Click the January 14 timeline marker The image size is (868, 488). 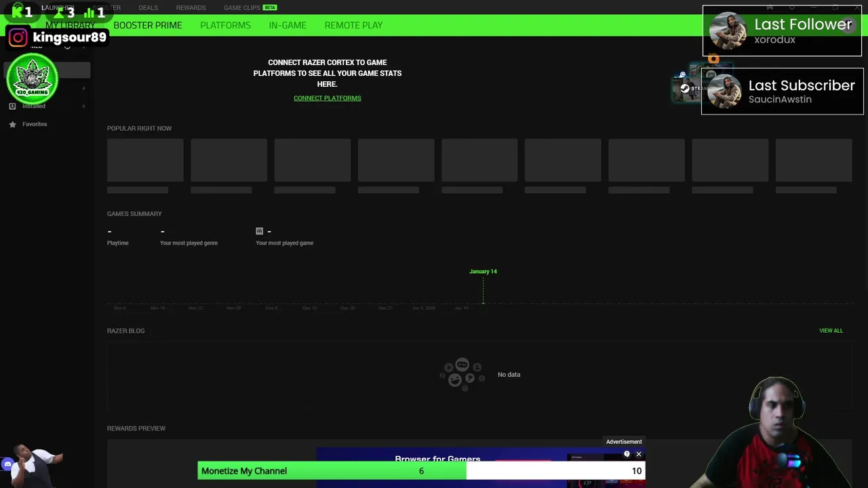pyautogui.click(x=483, y=271)
